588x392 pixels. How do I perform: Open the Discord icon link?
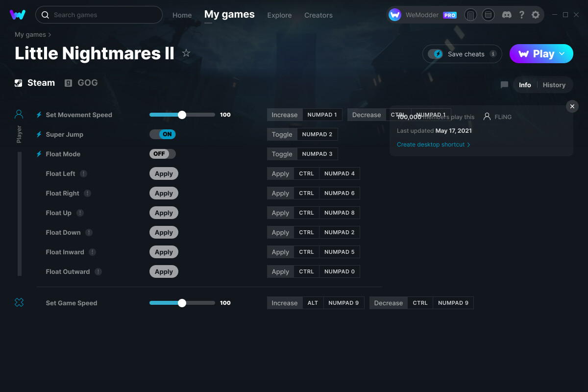pos(507,15)
